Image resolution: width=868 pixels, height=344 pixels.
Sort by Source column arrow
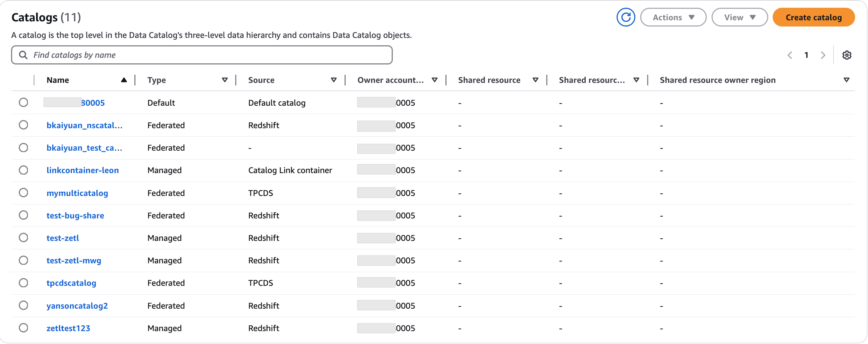(334, 80)
